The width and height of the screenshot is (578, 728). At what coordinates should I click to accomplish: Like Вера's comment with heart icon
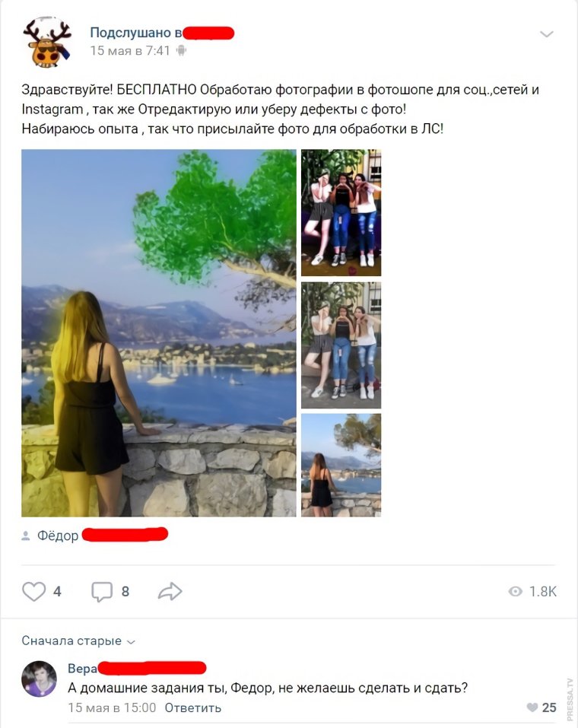click(532, 707)
